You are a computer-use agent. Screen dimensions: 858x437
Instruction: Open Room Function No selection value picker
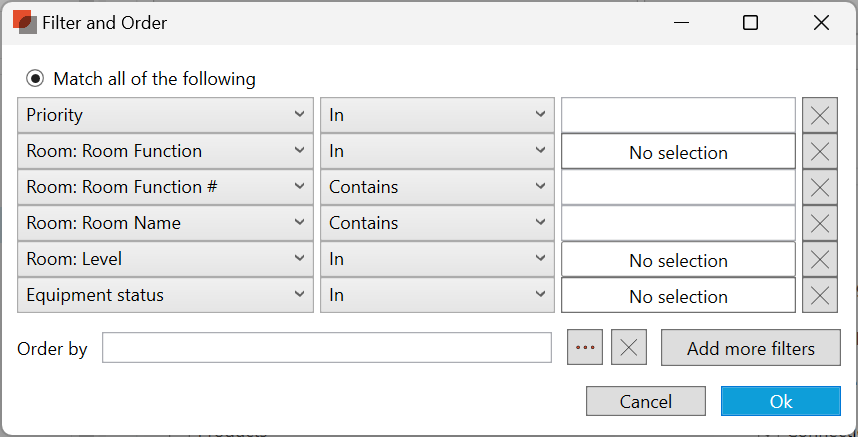(678, 152)
